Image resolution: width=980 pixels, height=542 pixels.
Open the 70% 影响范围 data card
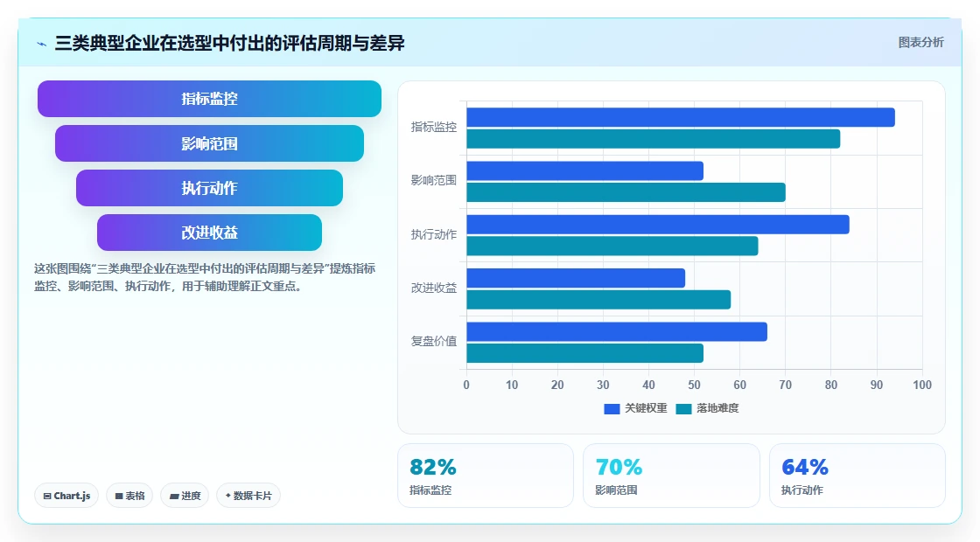671,476
